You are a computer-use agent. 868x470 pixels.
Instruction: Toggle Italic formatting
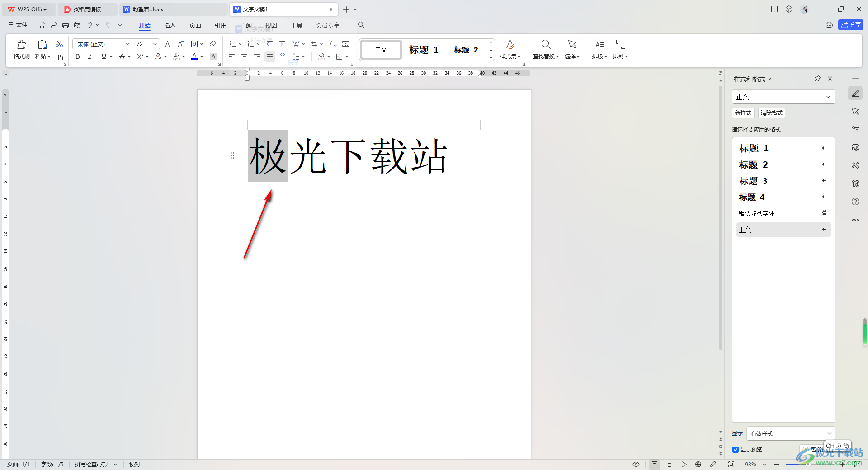tap(90, 56)
